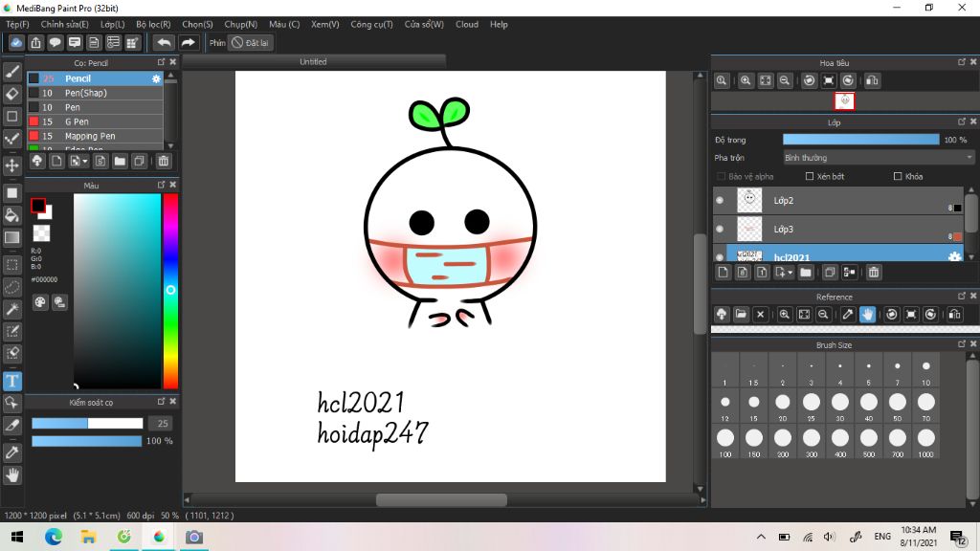This screenshot has width=980, height=551.
Task: Click the black foreground color swatch
Action: [x=38, y=206]
